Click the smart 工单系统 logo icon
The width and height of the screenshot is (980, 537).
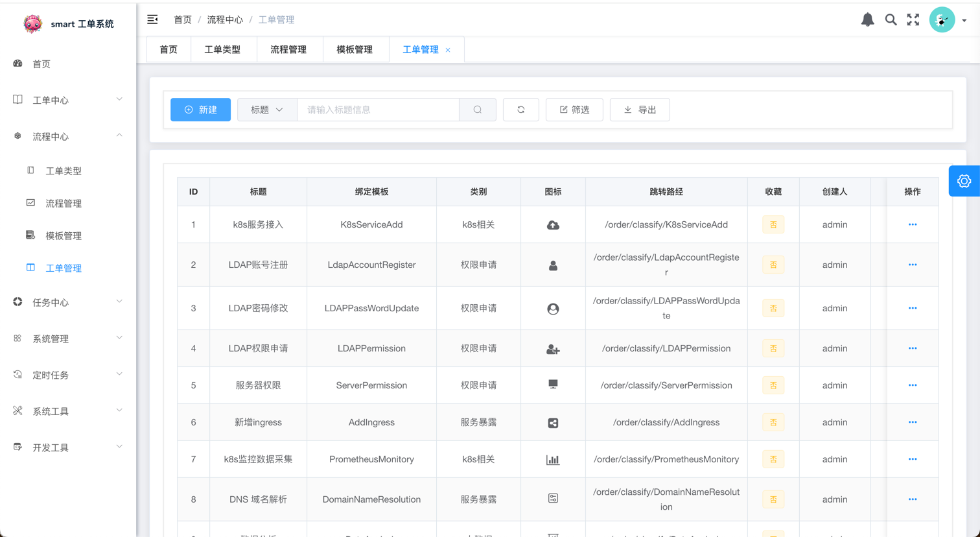pos(32,23)
